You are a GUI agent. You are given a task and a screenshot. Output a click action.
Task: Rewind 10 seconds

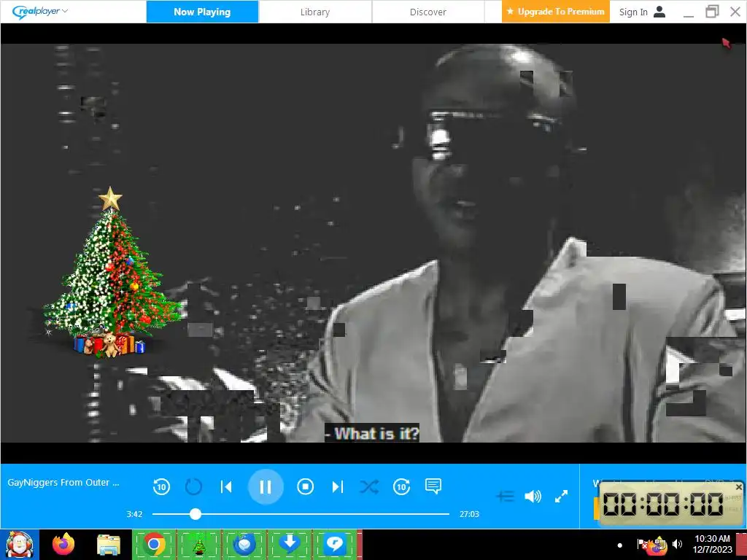[x=161, y=486]
